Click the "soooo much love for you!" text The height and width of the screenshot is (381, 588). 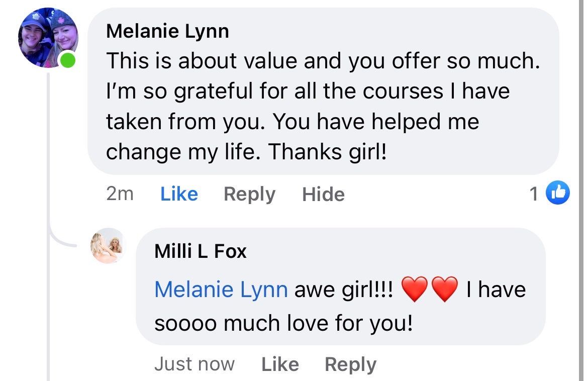[283, 324]
